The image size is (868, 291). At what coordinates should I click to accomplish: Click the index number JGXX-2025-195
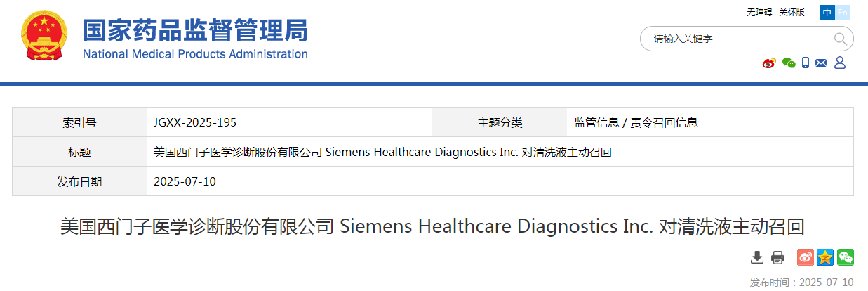point(195,122)
